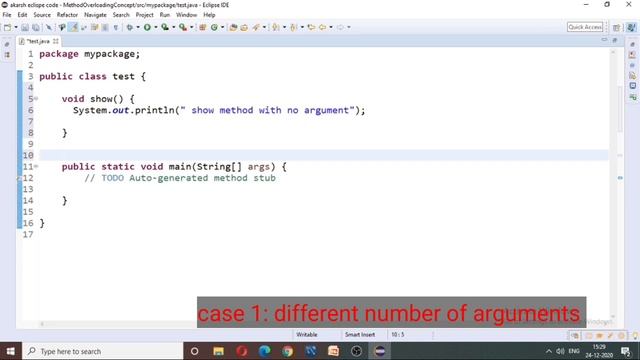Open the Source menu

coord(42,15)
